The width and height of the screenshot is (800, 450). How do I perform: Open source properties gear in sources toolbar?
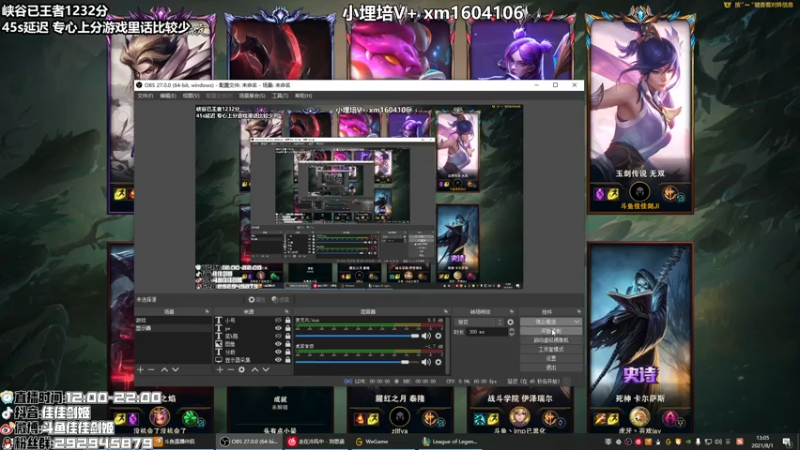pyautogui.click(x=242, y=369)
